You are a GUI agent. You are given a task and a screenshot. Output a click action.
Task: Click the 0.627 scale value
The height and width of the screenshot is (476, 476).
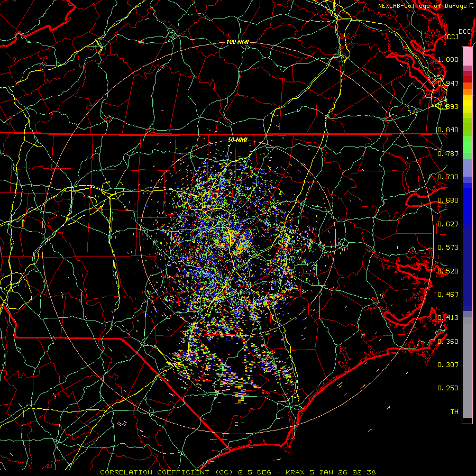pos(448,224)
